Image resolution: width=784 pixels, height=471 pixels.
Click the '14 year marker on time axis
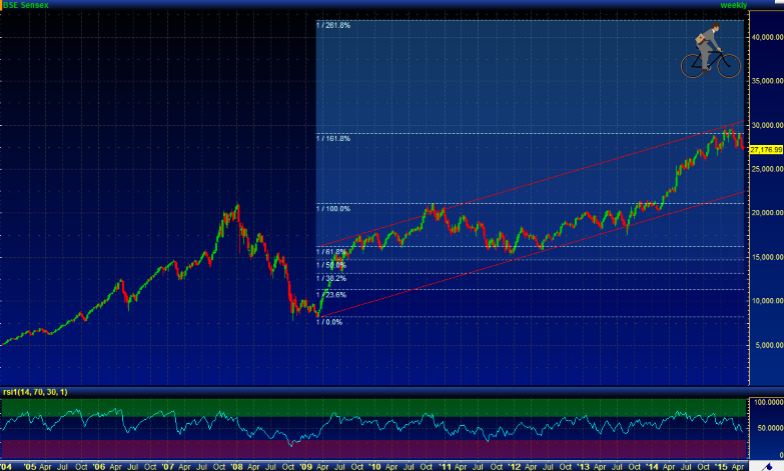[650, 466]
